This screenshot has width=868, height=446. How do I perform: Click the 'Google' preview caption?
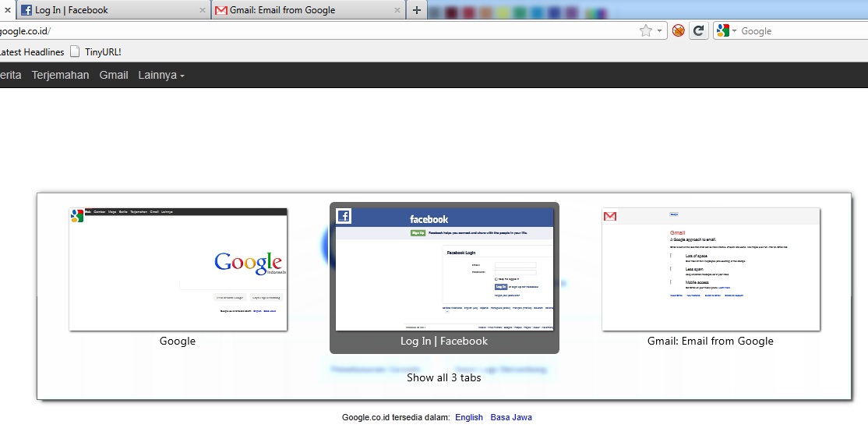click(x=177, y=342)
